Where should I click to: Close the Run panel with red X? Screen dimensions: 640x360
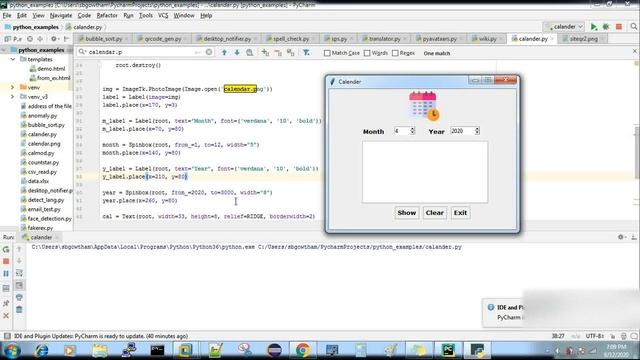click(x=6, y=316)
